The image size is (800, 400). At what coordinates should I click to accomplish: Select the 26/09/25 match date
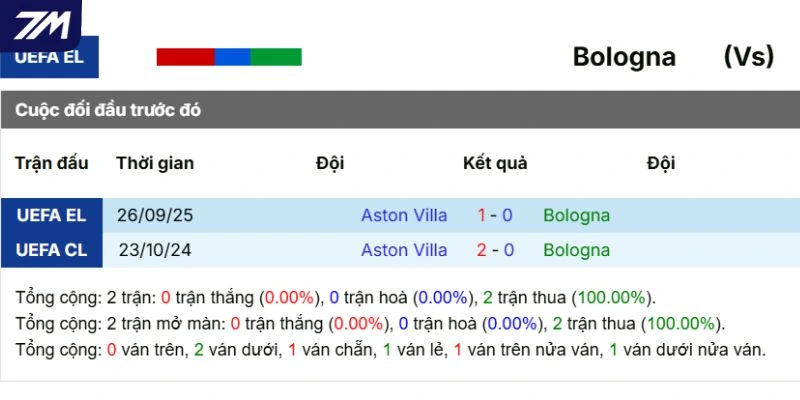(155, 215)
